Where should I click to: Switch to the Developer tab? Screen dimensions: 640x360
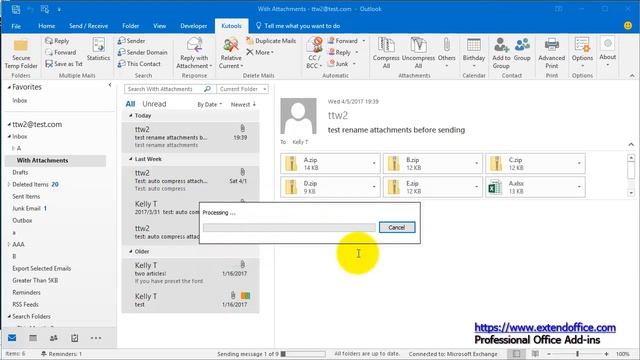[194, 26]
